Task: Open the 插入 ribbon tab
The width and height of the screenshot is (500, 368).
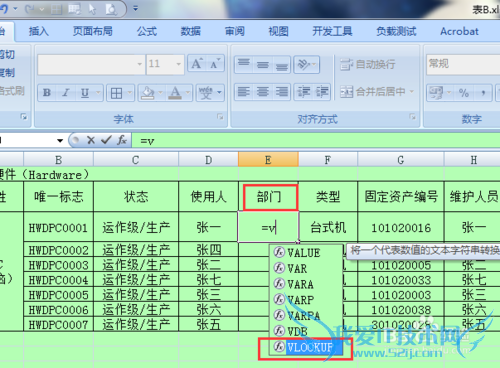Action: 39,31
